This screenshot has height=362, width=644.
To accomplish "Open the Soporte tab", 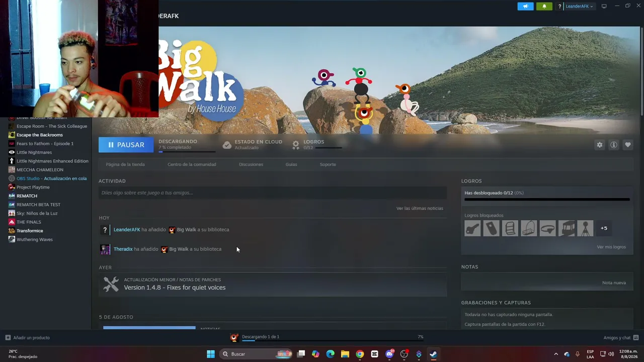I will [328, 164].
